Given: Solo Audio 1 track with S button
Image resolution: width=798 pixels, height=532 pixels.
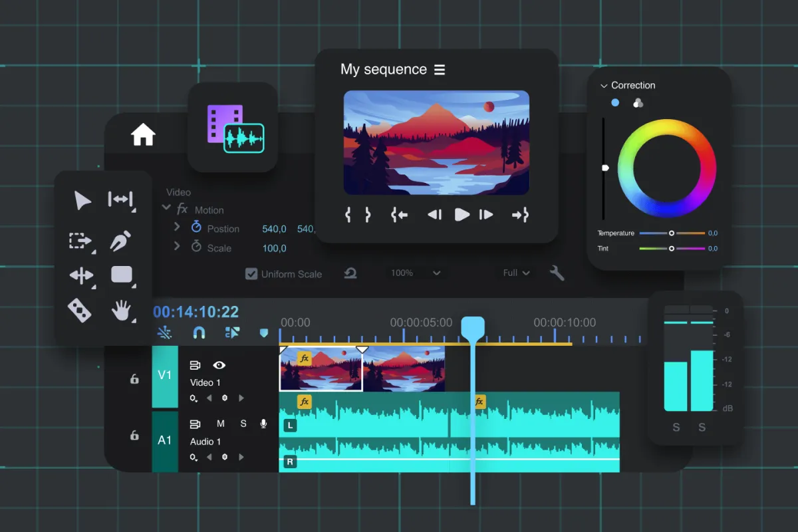Looking at the screenshot, I should pos(243,424).
